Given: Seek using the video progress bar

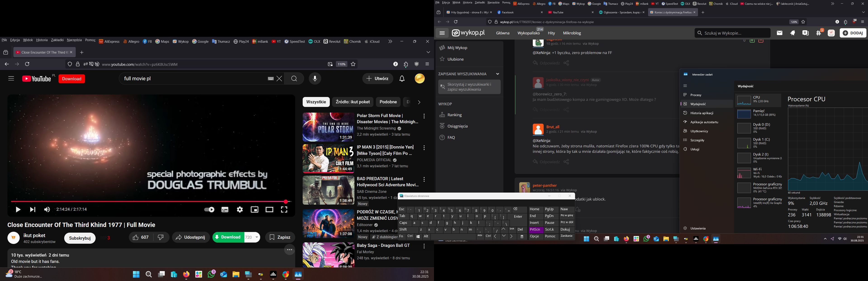Looking at the screenshot, I should pos(148,201).
